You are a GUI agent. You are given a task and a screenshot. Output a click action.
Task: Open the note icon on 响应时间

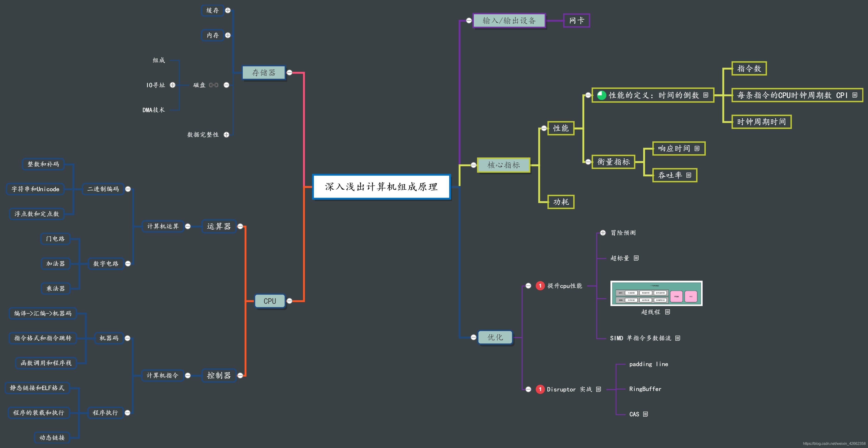[x=697, y=148]
